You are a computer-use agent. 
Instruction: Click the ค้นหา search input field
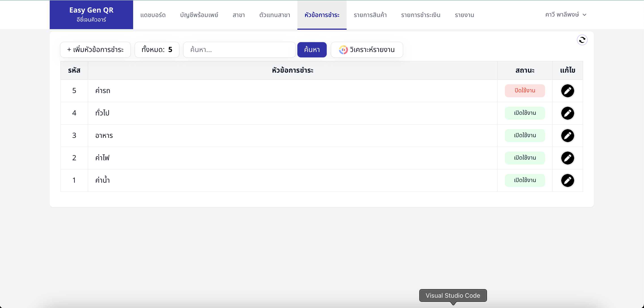click(239, 50)
